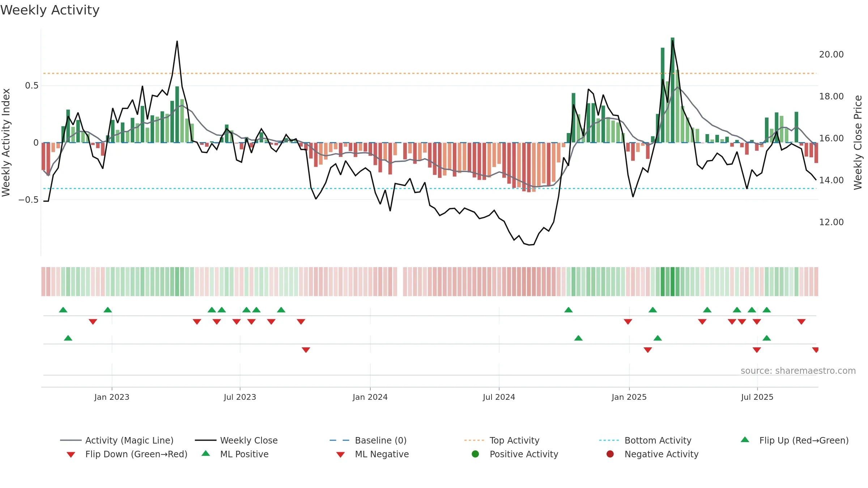Select the Jul 2025 axis tick label
868x488 pixels.
click(x=757, y=397)
